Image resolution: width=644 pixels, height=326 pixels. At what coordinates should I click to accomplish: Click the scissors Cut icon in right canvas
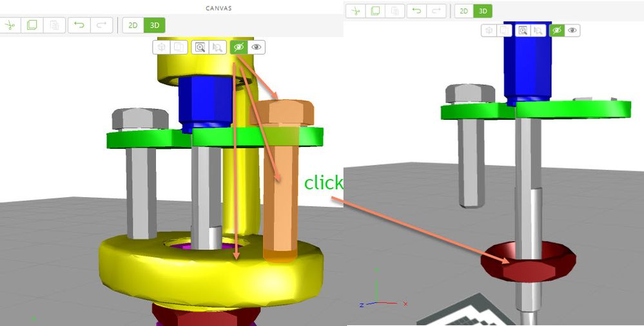355,11
